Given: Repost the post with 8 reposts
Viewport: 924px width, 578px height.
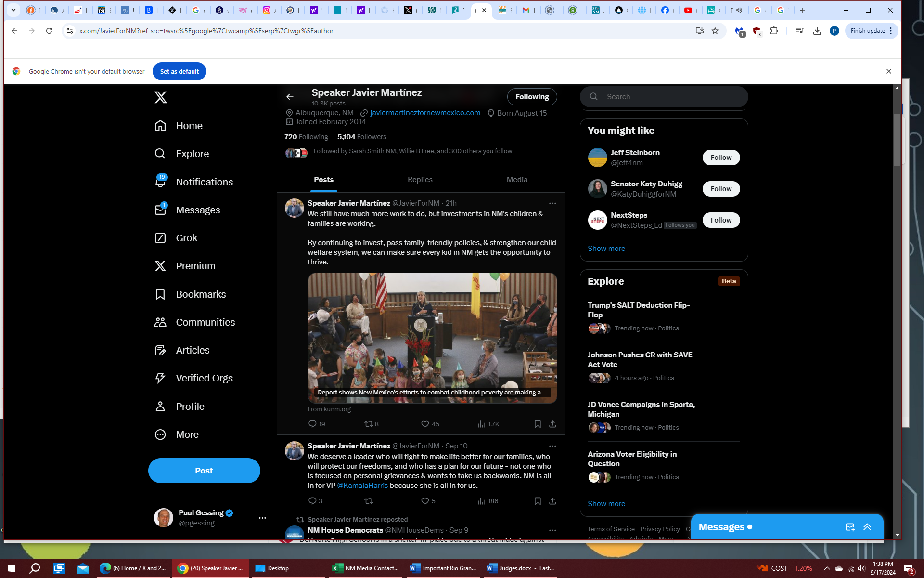Looking at the screenshot, I should coord(369,424).
